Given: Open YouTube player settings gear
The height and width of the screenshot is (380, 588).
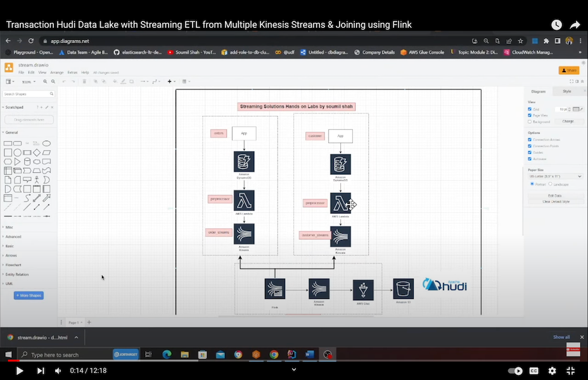Looking at the screenshot, I should click(552, 370).
